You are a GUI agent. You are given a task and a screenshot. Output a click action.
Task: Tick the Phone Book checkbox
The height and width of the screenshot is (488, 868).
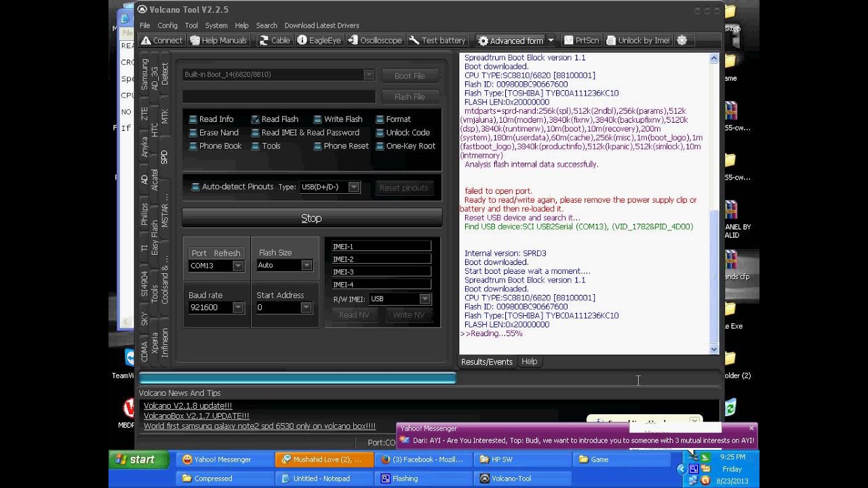coord(193,146)
